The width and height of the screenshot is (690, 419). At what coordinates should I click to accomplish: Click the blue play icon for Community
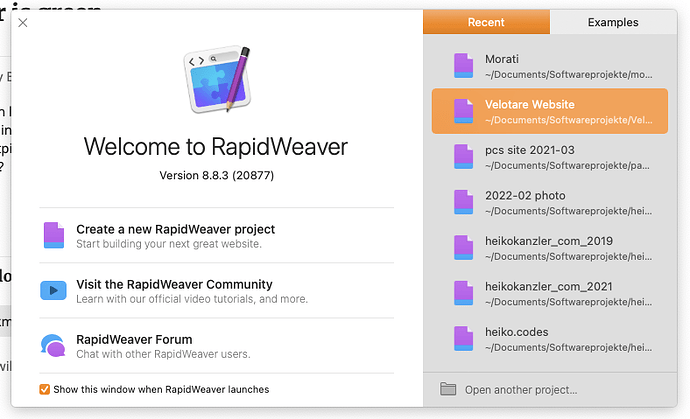pyautogui.click(x=53, y=290)
